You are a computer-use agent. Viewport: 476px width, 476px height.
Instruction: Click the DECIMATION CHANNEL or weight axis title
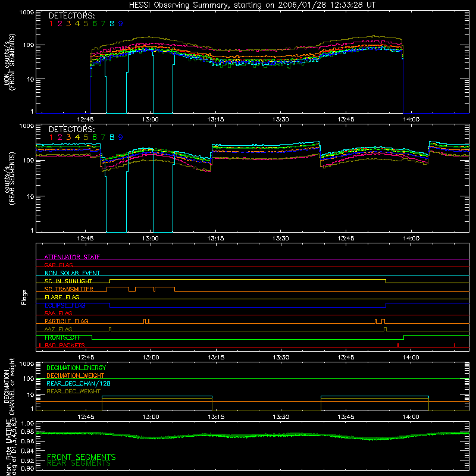[x=9, y=387]
